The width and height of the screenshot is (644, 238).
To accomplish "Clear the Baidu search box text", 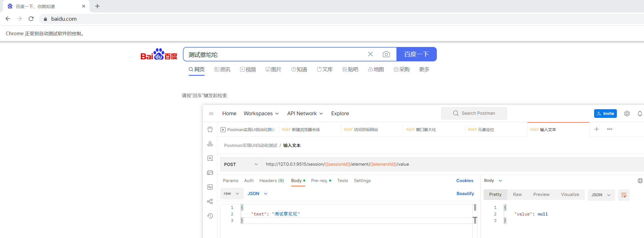I will [x=370, y=54].
